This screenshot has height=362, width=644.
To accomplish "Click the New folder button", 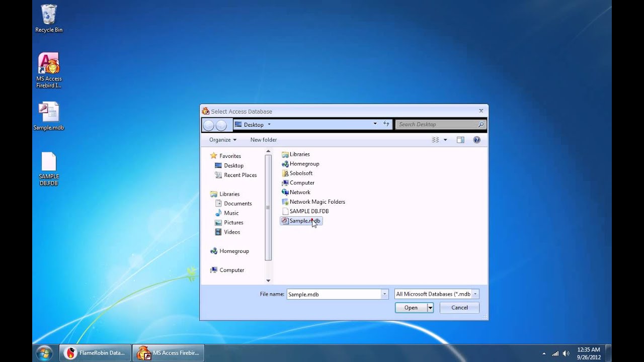I will click(264, 140).
